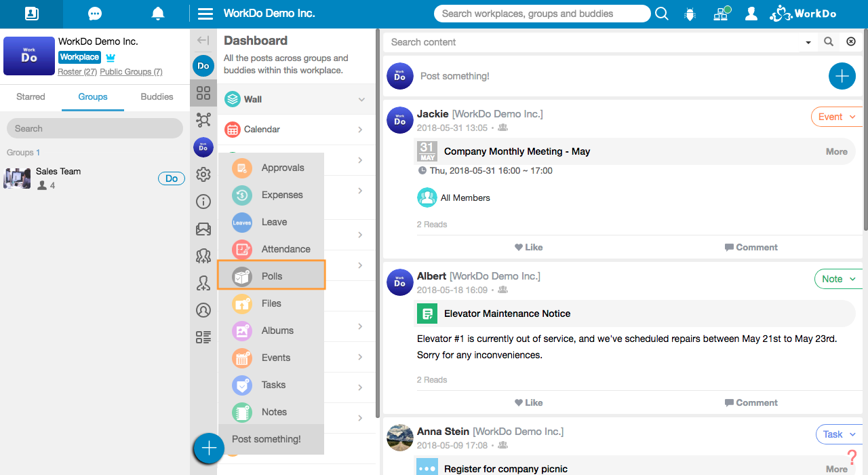868x475 pixels.
Task: Open the connected devices icon in top bar
Action: pyautogui.click(x=722, y=14)
